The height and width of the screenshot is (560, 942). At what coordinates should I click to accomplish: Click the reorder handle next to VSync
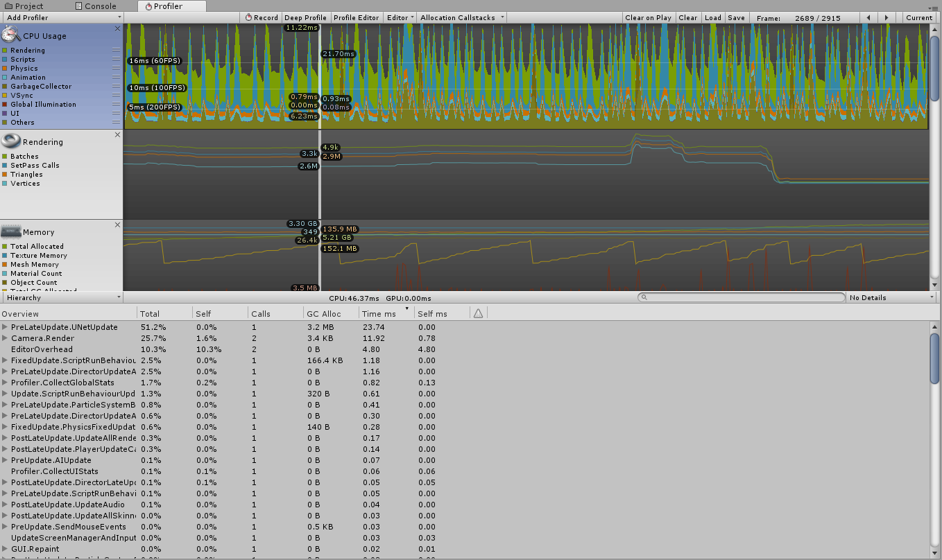(117, 96)
